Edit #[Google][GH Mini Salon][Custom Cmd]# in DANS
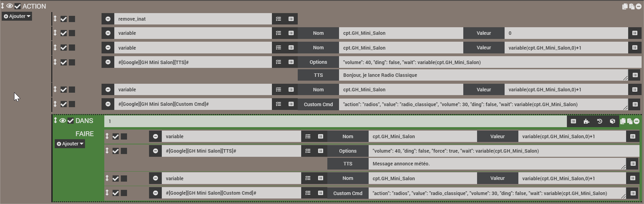Viewport: 644px width, 204px height. [231, 193]
